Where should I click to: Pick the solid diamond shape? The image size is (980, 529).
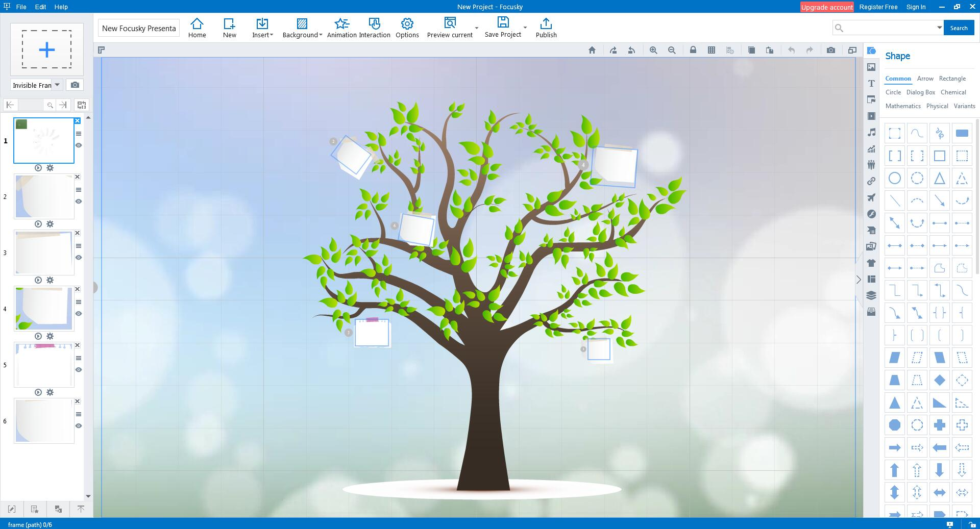(939, 380)
